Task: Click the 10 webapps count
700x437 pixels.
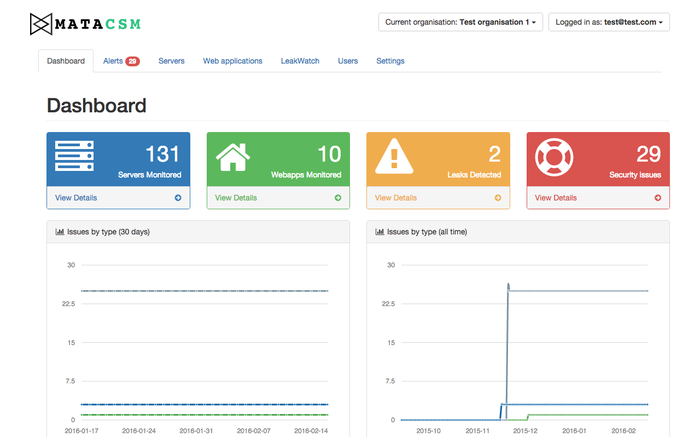Action: point(329,154)
